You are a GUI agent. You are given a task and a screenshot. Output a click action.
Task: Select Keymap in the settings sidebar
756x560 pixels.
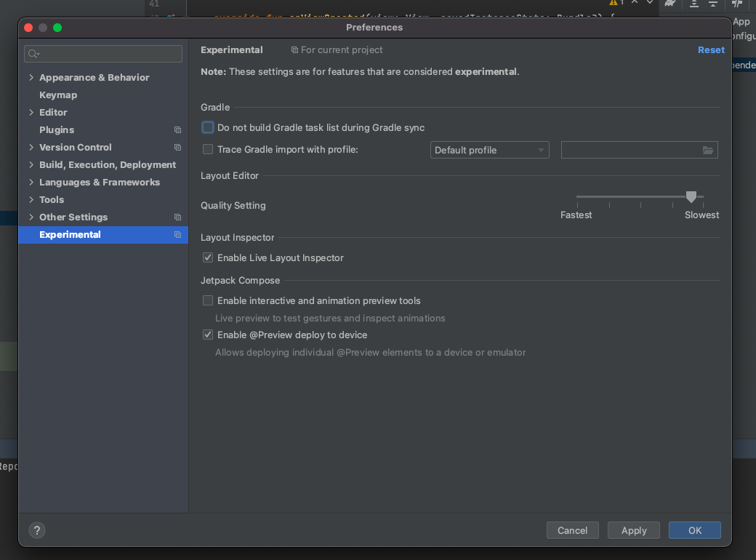58,95
